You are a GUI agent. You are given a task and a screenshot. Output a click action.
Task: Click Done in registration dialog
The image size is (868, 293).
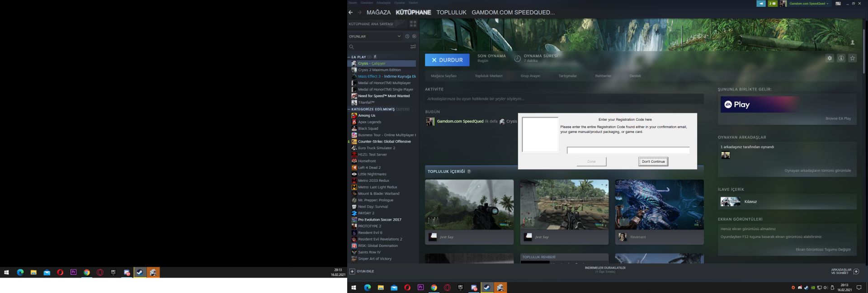coord(591,161)
